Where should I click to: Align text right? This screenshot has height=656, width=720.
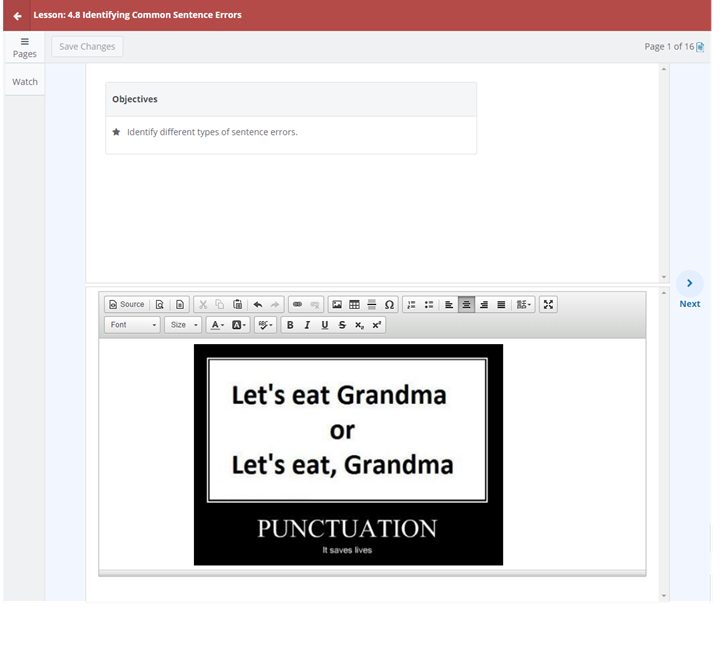(x=484, y=304)
